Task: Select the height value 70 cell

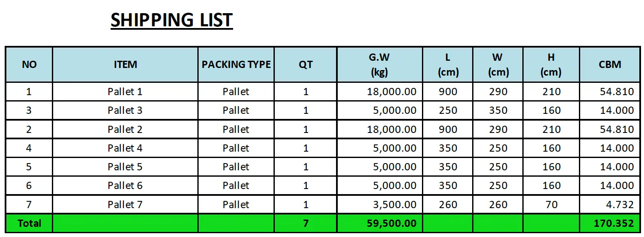Action: tap(551, 205)
